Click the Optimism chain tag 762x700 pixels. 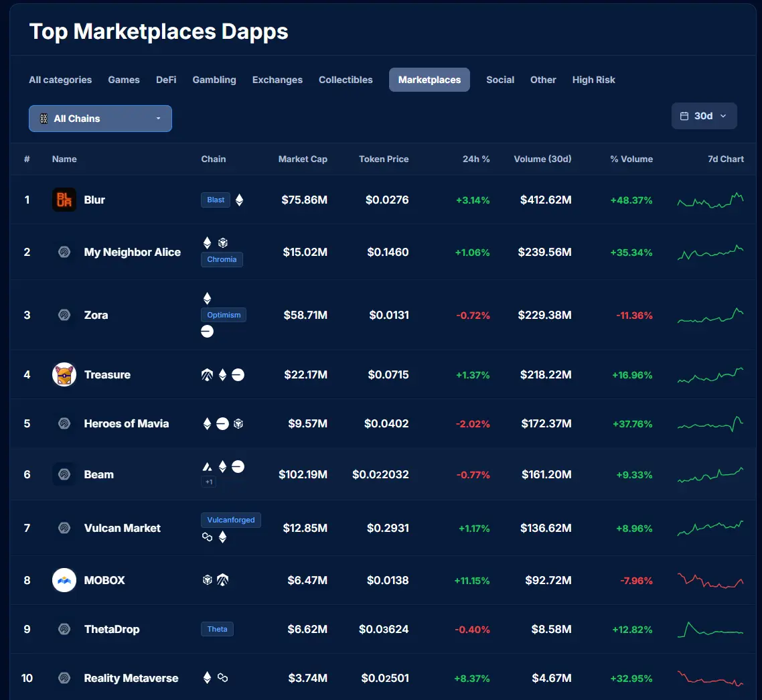click(224, 315)
